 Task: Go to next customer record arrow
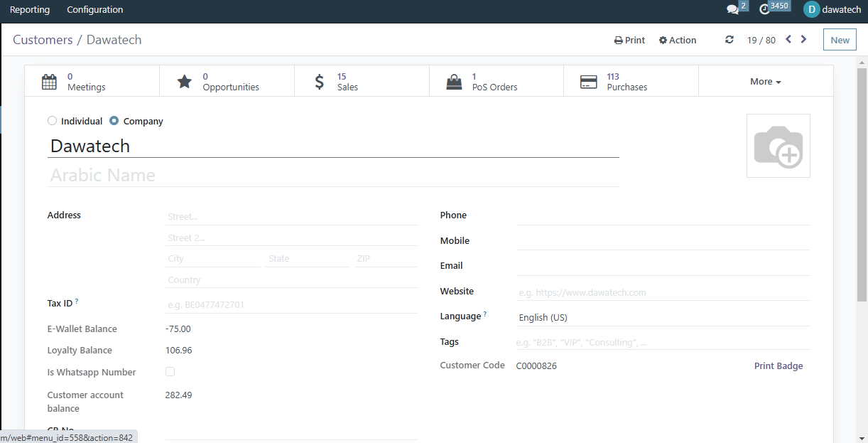tap(803, 40)
